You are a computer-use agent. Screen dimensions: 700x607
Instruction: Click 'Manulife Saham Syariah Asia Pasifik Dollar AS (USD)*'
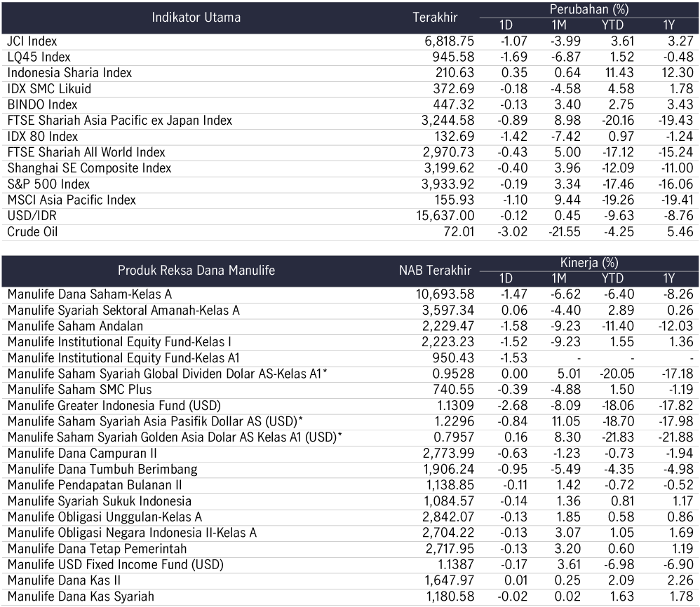[x=155, y=422]
